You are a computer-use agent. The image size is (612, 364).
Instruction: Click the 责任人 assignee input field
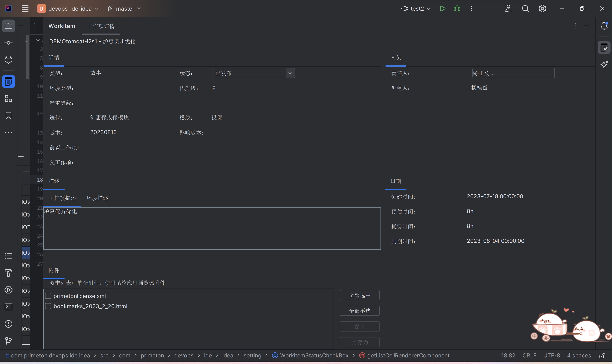coord(513,73)
